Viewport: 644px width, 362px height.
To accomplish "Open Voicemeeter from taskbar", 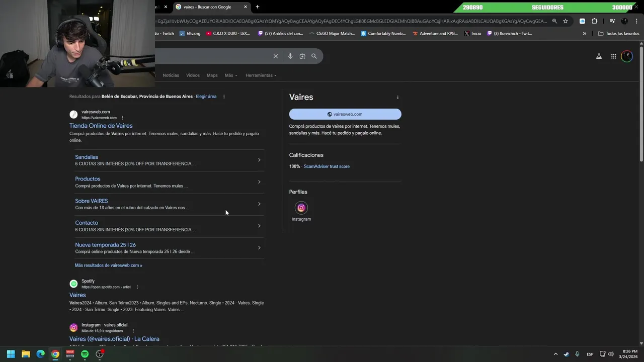I will click(x=70, y=354).
